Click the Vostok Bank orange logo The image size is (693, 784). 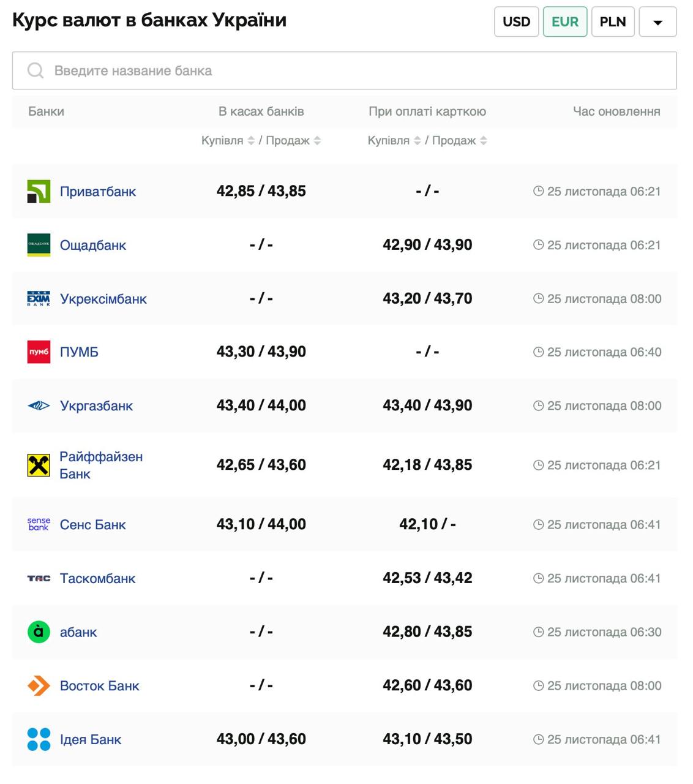coord(39,685)
